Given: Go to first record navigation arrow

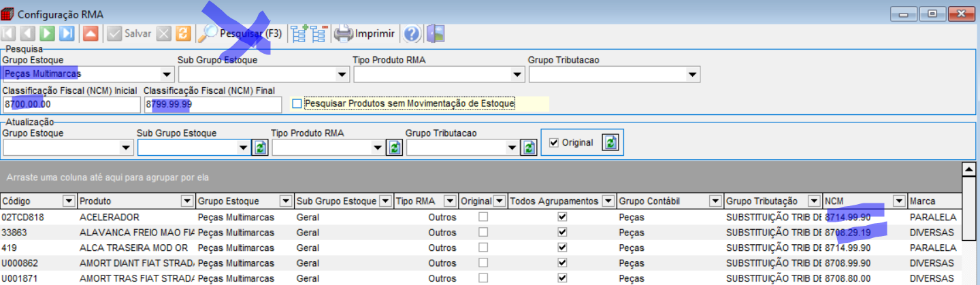Looking at the screenshot, I should click(x=9, y=33).
